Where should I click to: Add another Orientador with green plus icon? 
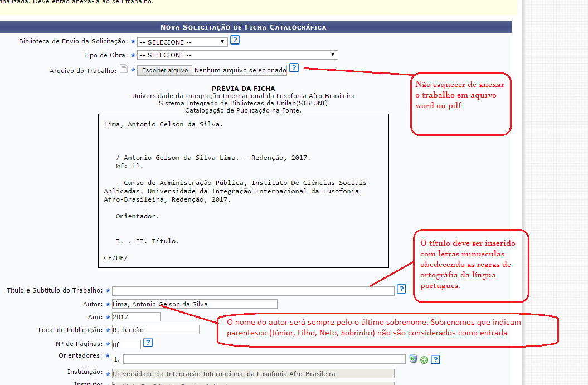click(x=424, y=360)
